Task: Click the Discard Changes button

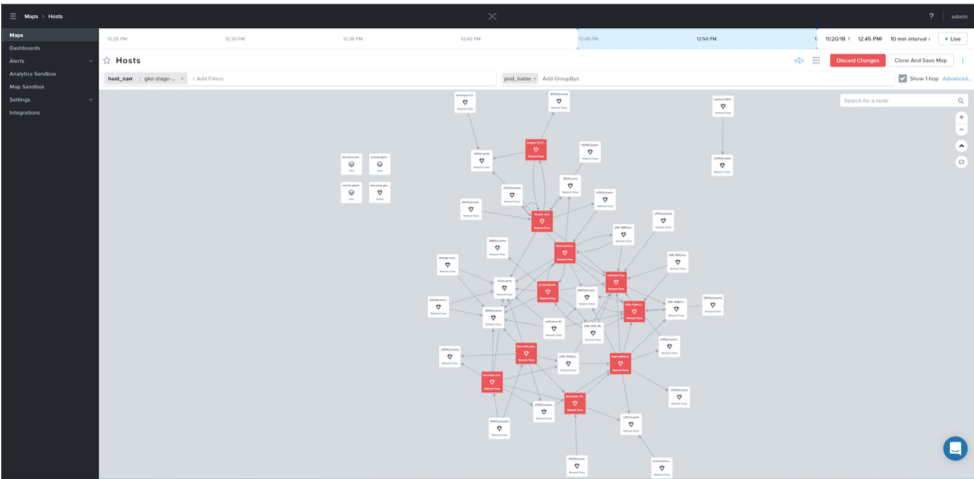Action: 857,61
